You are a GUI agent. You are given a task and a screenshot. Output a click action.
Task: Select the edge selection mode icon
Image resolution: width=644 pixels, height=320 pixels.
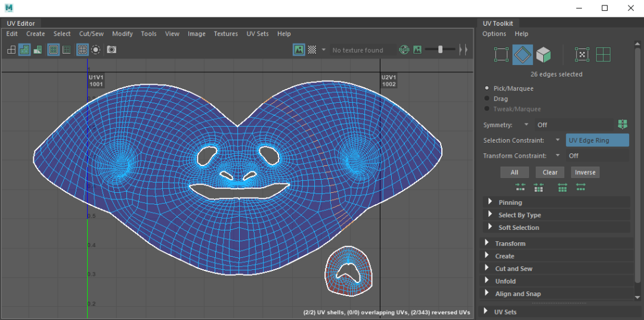522,55
